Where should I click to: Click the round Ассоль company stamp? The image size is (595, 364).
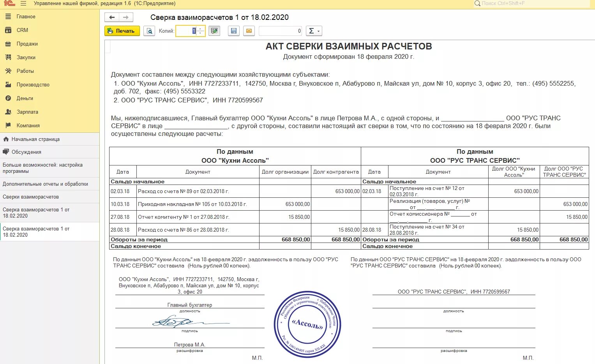307,324
